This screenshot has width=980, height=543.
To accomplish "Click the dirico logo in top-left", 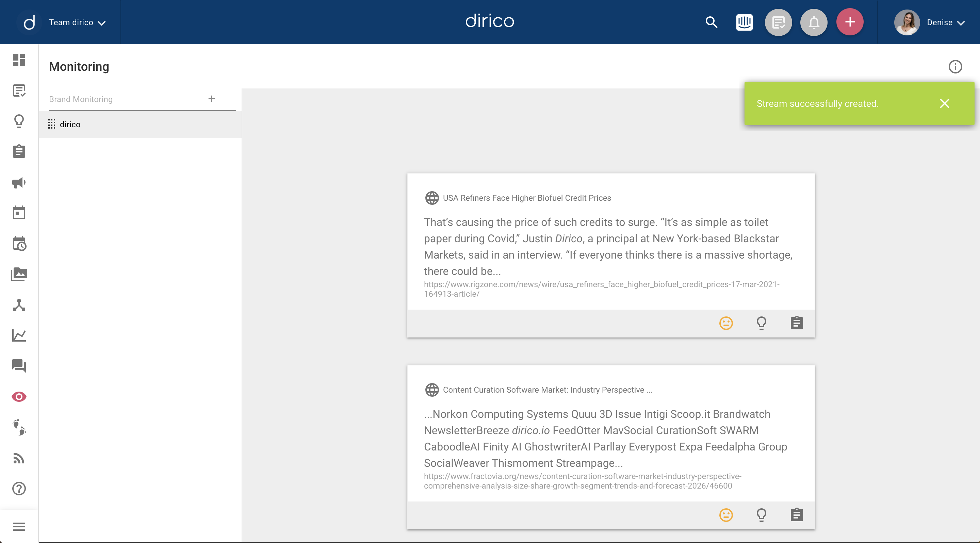I will coord(29,22).
